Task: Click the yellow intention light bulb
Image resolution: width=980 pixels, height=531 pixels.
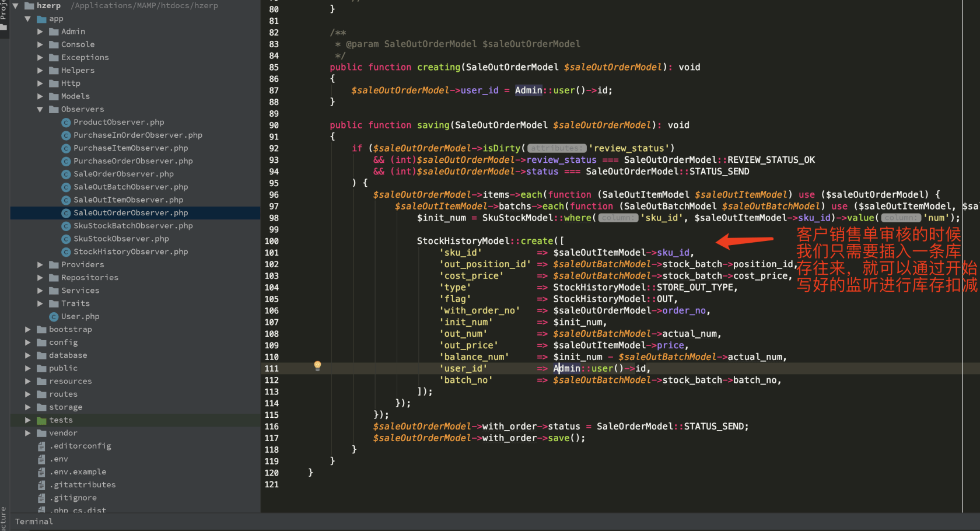Action: pyautogui.click(x=317, y=366)
